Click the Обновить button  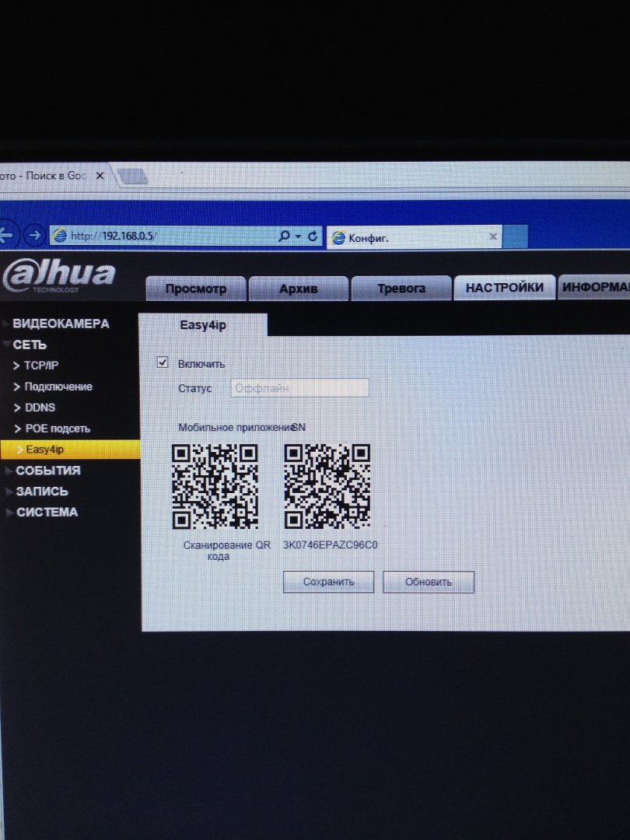tap(429, 582)
